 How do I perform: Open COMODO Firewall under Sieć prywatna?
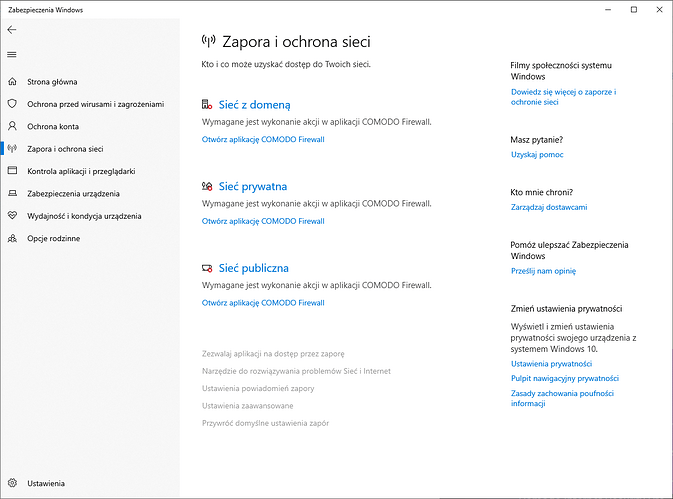(263, 221)
